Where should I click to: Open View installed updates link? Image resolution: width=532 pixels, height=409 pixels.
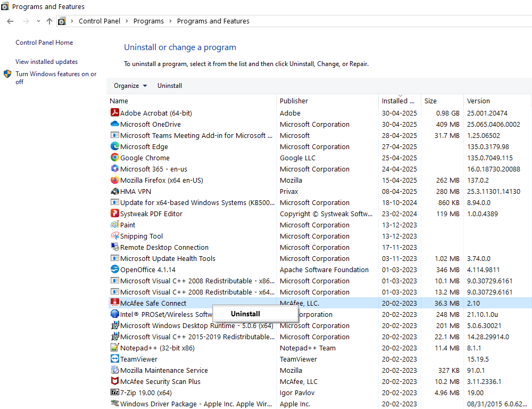(x=46, y=61)
